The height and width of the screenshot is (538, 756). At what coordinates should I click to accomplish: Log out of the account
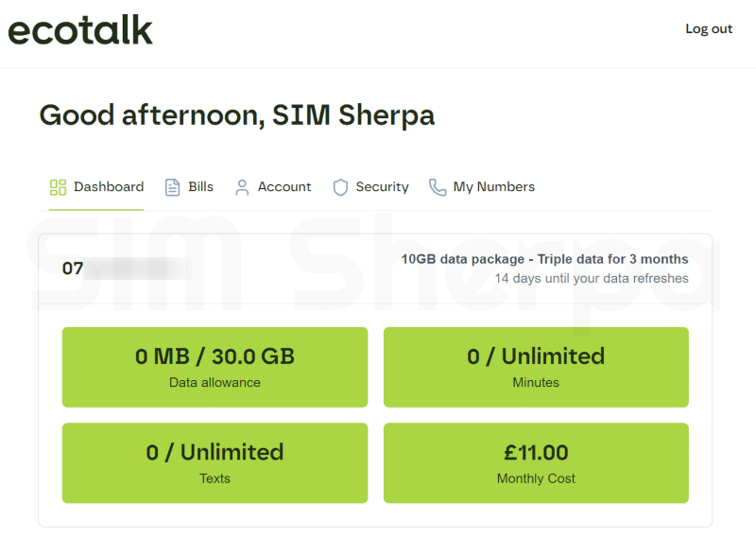coord(709,29)
